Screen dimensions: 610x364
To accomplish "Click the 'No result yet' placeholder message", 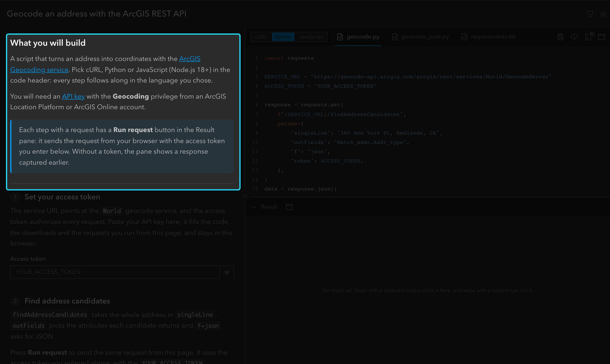I will [428, 290].
